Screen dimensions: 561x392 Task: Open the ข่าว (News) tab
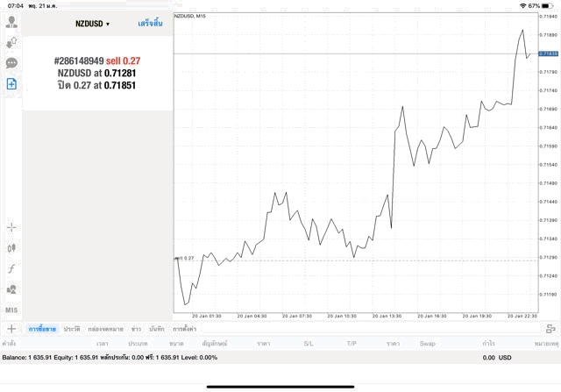pos(136,328)
